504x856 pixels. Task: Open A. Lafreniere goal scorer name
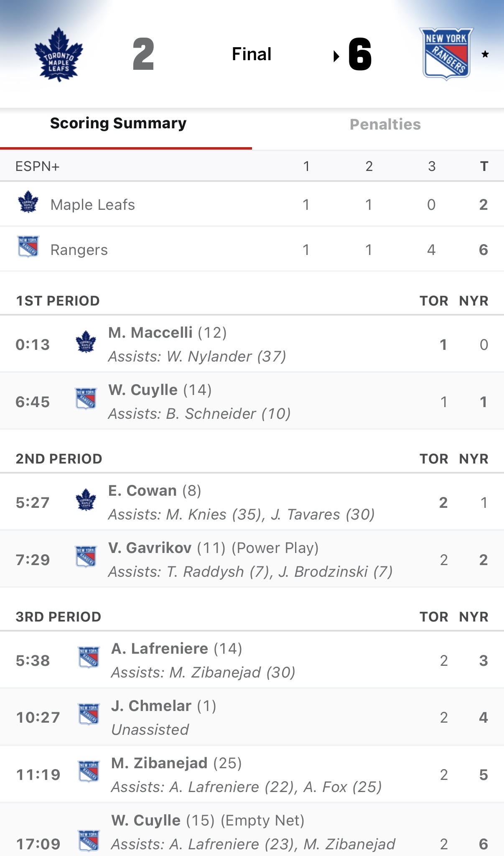tap(160, 649)
